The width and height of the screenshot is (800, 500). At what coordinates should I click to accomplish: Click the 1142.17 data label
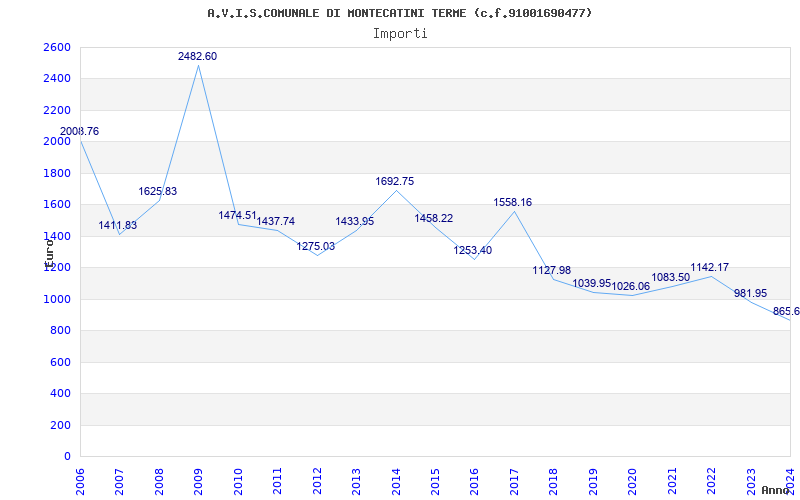pos(710,267)
